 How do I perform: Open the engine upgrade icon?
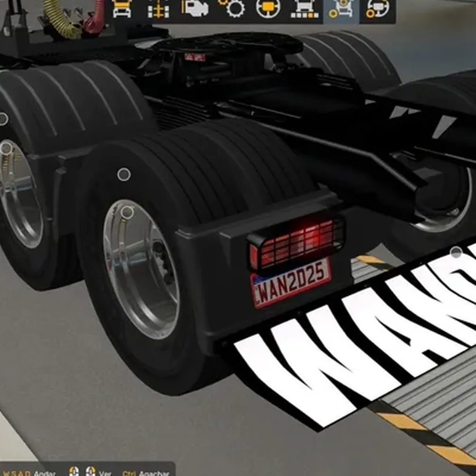pos(195,10)
